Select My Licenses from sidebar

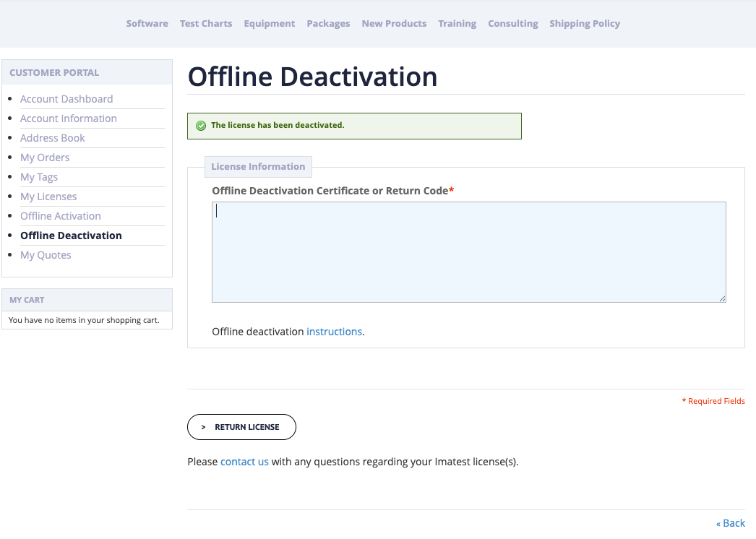click(48, 196)
